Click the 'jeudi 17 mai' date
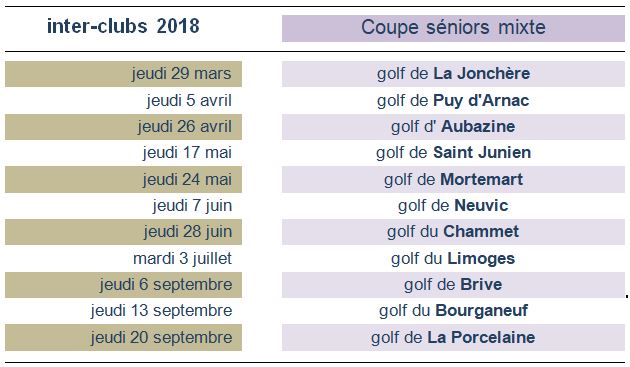The image size is (630, 367). 187,153
